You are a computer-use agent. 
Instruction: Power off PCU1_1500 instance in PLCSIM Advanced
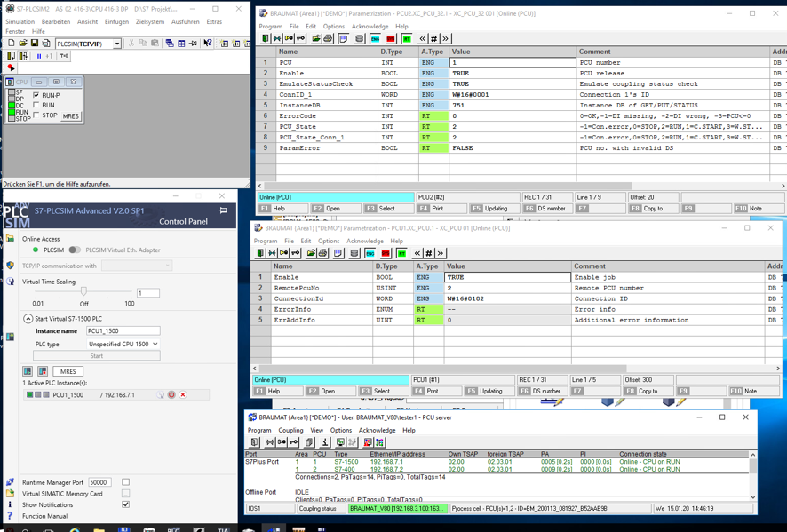point(171,395)
